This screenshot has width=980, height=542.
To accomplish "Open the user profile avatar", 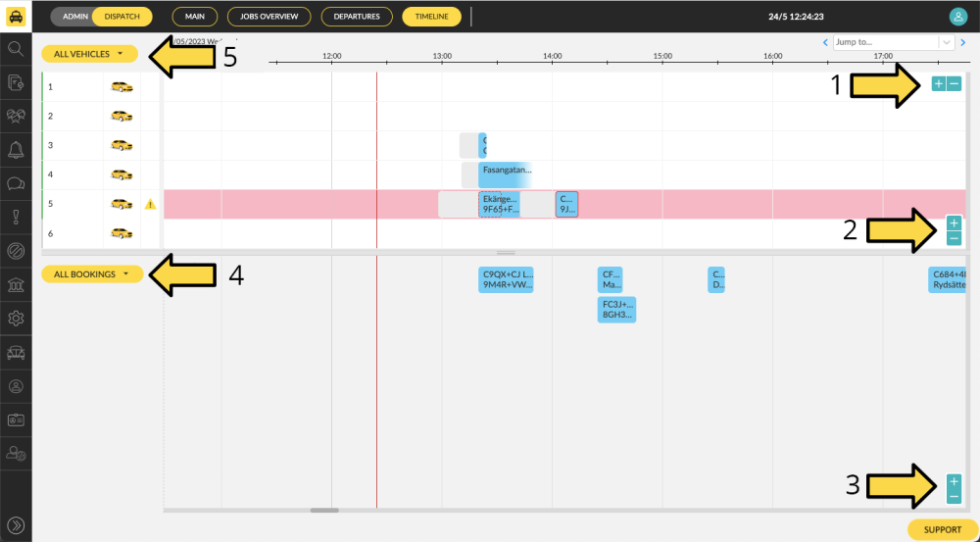I will [957, 16].
